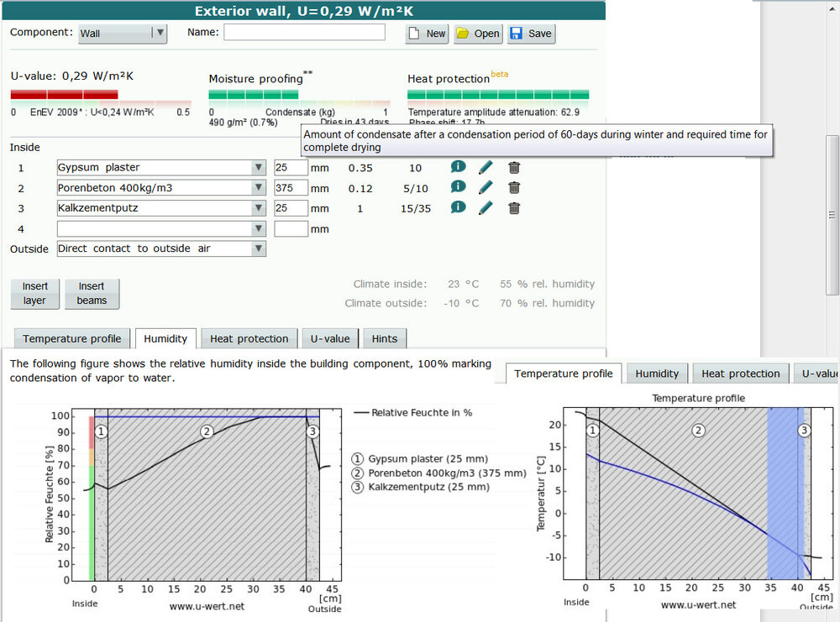The image size is (840, 622).
Task: Click thickness field of Kalkzementputz layer
Action: (291, 207)
